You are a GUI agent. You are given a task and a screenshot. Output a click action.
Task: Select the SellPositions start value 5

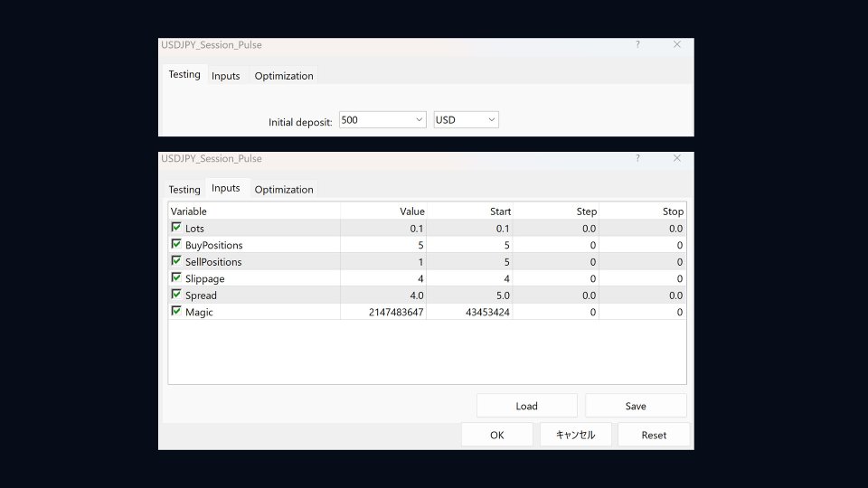coord(469,261)
